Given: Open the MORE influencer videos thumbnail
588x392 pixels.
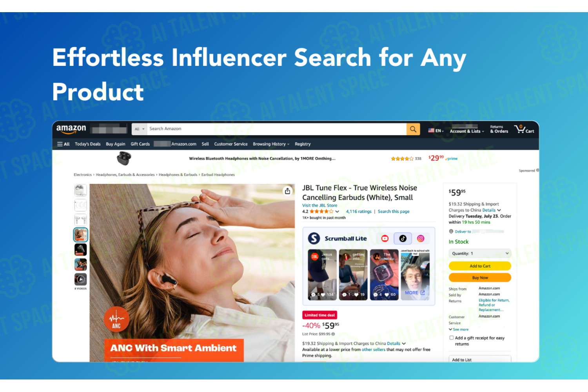Looking at the screenshot, I should (415, 275).
